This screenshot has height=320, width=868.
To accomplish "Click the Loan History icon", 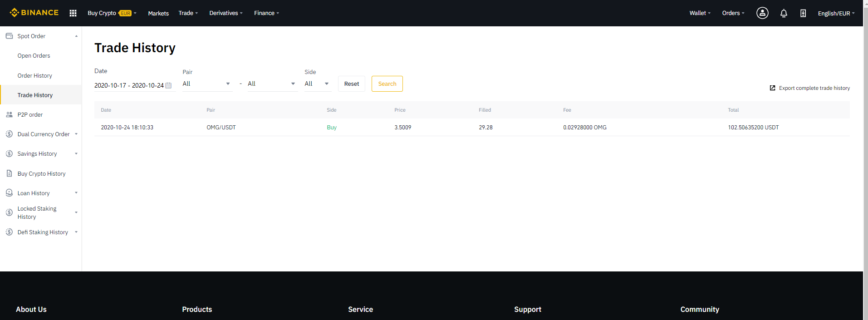I will (x=9, y=193).
